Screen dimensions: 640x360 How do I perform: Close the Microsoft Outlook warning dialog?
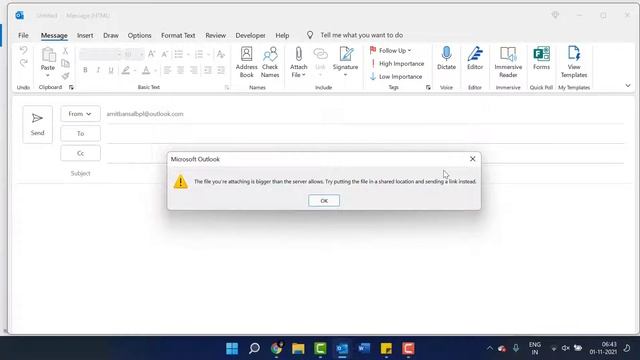coord(472,159)
